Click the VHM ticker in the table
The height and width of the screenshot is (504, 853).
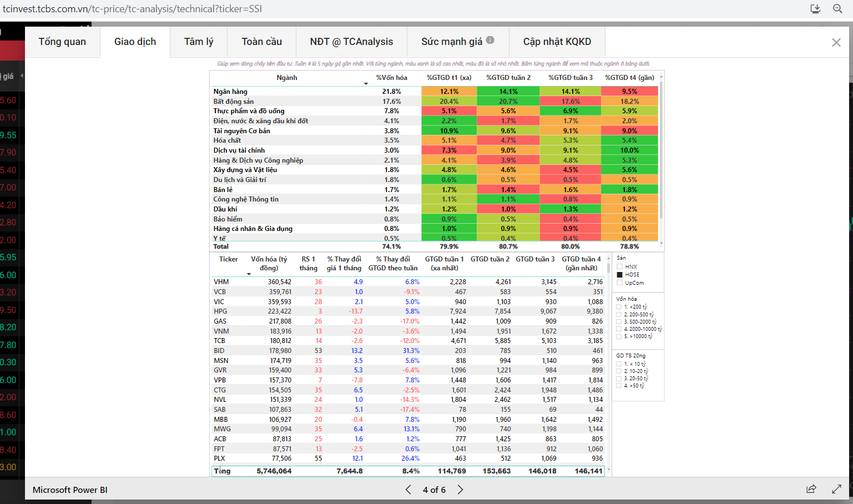point(221,282)
